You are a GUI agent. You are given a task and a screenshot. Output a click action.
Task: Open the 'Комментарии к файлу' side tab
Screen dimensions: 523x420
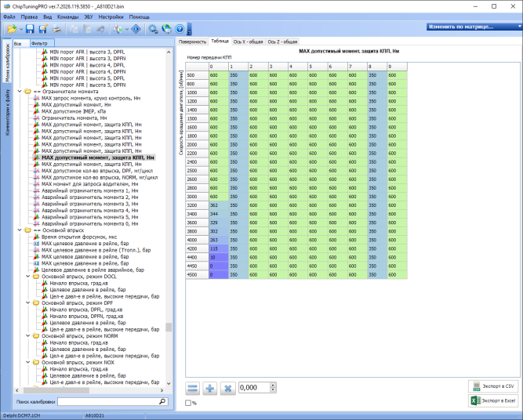click(7, 112)
